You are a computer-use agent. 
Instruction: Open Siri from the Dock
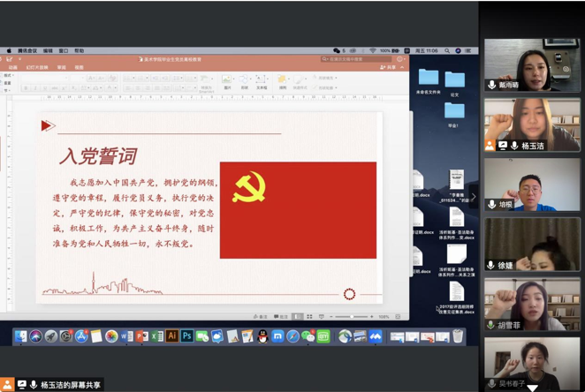(x=36, y=336)
